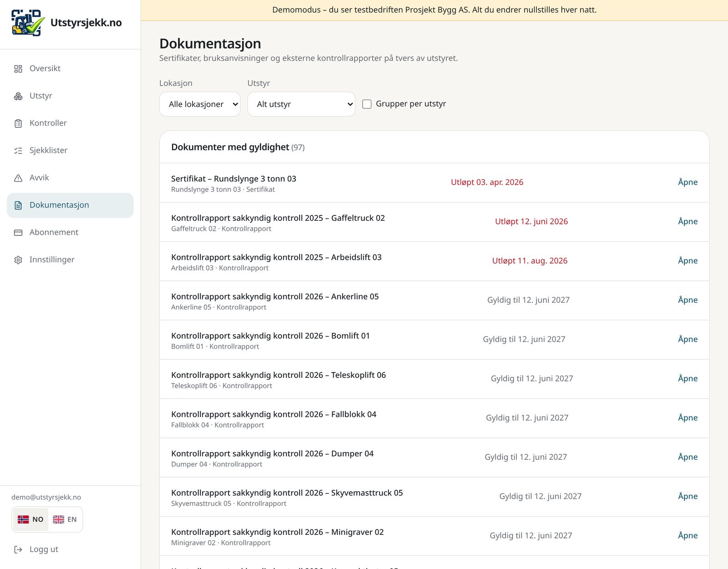Click the Norwegian flag icon
The width and height of the screenshot is (728, 569).
tap(23, 519)
